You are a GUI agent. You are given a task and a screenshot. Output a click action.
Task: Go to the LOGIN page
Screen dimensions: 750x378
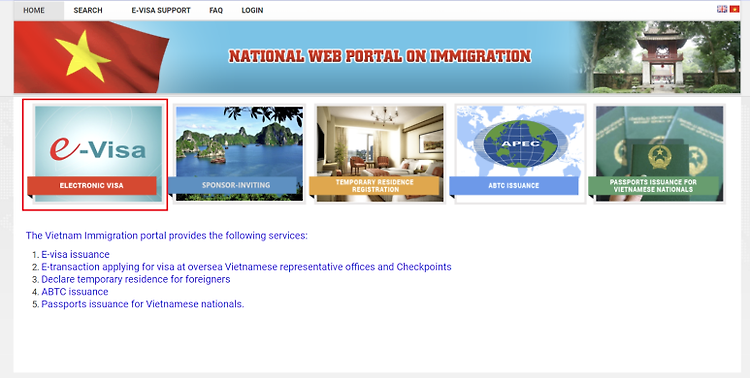[x=252, y=11]
